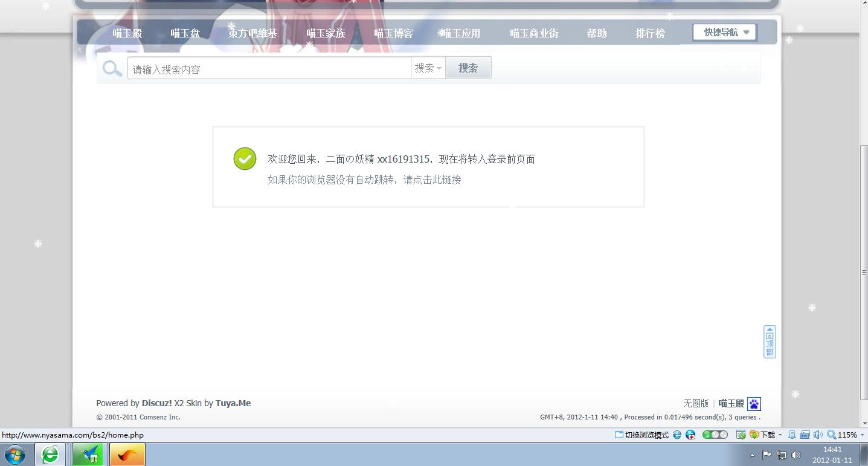
Task: Open the 排行榜 ranking page from the menu
Action: click(649, 33)
